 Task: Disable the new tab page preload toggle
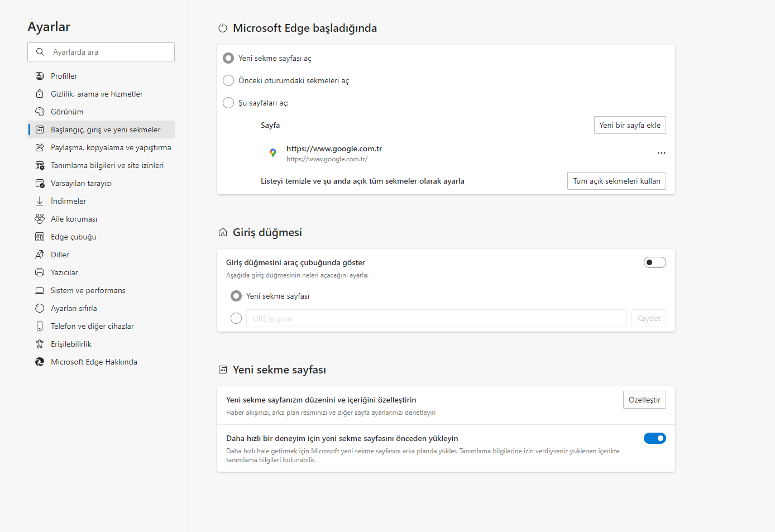click(655, 438)
